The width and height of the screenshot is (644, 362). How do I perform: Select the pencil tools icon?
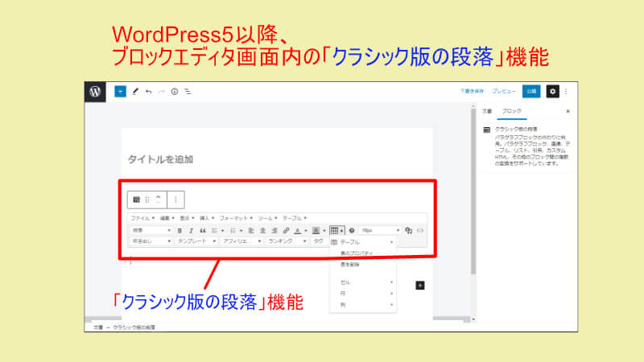tap(135, 92)
